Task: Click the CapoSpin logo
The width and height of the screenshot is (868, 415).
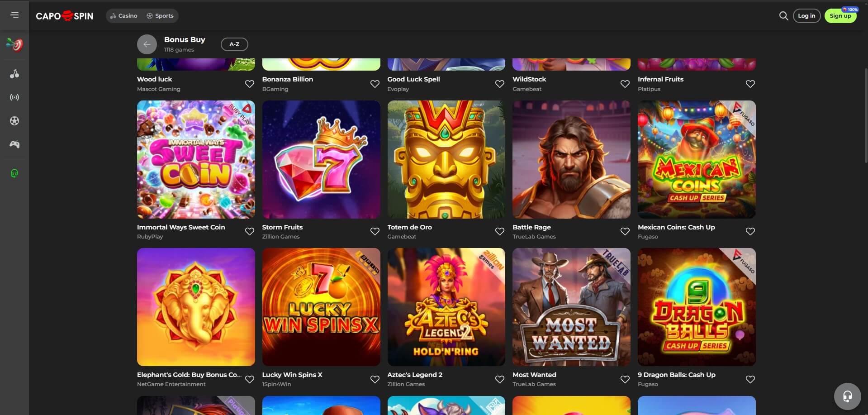Action: (65, 16)
